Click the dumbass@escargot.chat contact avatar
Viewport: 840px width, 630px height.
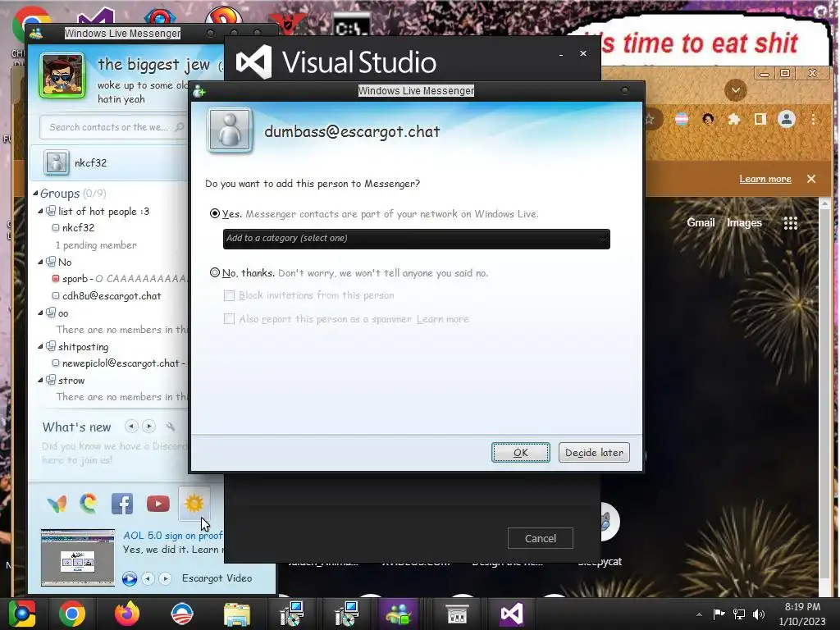(230, 130)
